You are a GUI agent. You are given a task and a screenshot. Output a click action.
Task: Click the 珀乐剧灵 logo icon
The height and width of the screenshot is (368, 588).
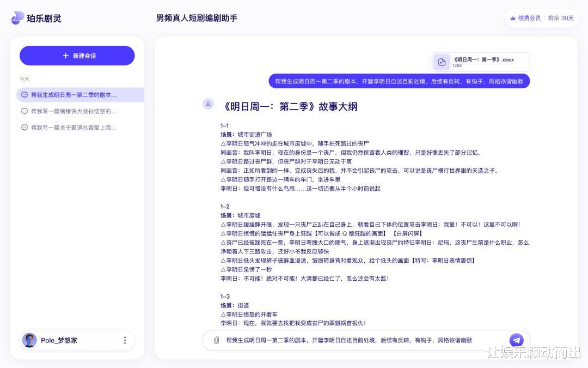pyautogui.click(x=17, y=18)
